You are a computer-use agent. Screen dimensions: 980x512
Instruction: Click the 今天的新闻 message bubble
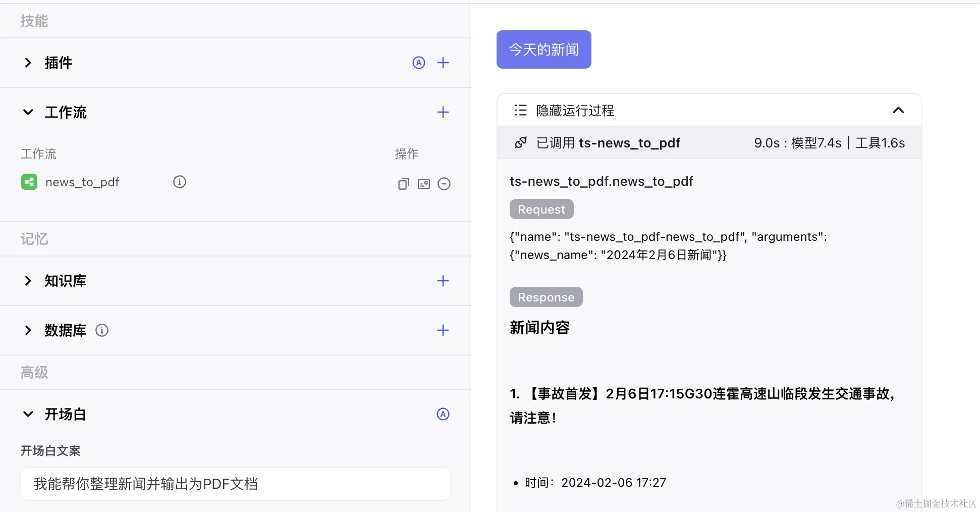[x=543, y=49]
